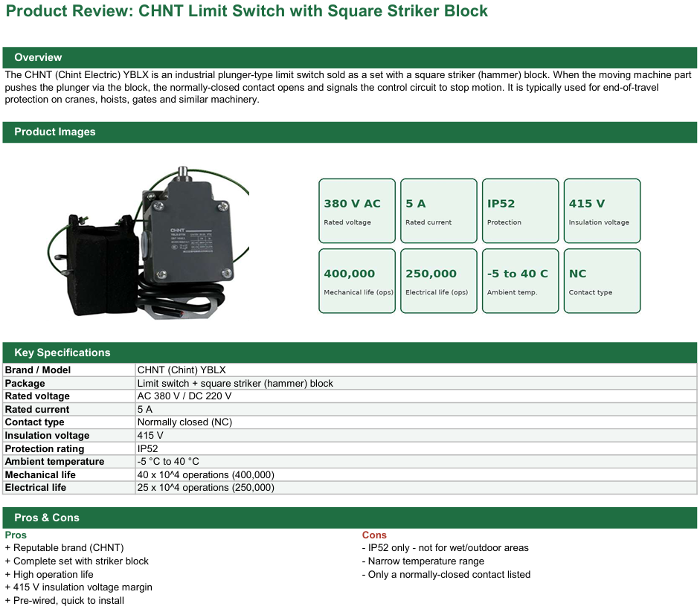The image size is (700, 612).
Task: Click the 'Normally closed (NC)' value
Action: [184, 422]
